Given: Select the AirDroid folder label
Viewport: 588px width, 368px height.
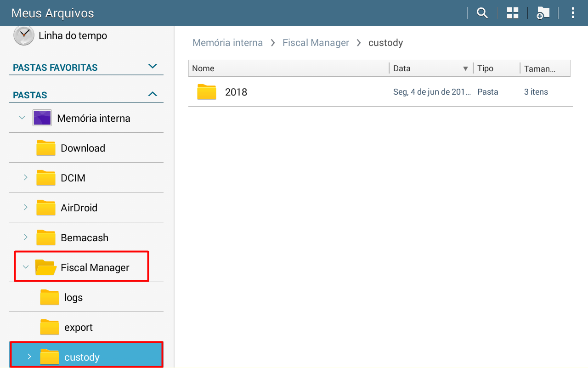Looking at the screenshot, I should click(79, 208).
